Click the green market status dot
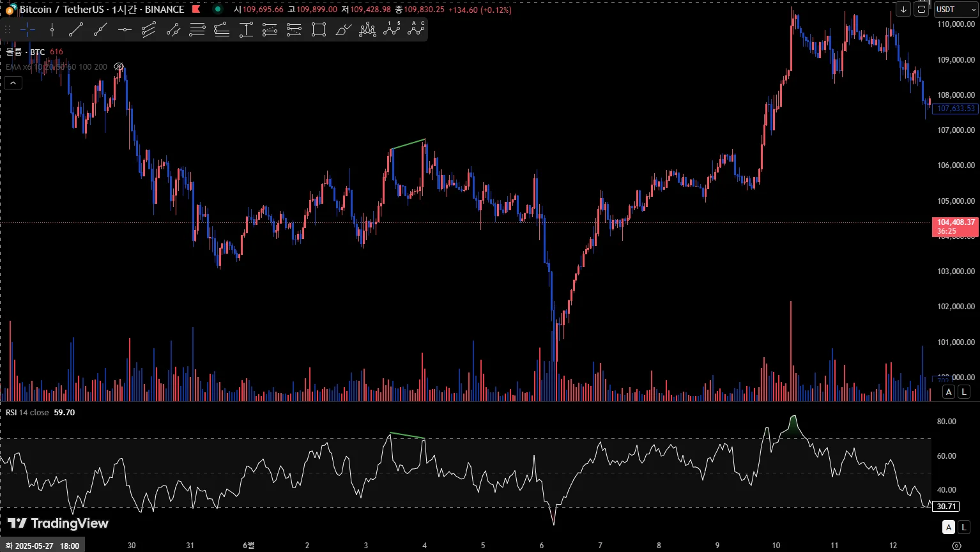 coord(218,9)
